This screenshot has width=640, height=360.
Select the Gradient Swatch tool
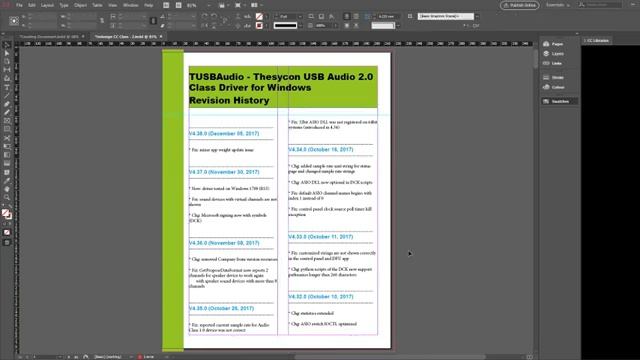pos(7,155)
